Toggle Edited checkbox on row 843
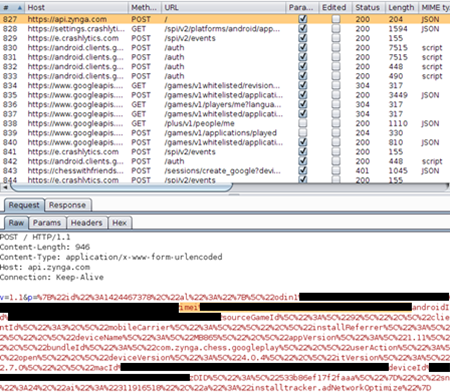 pyautogui.click(x=336, y=171)
